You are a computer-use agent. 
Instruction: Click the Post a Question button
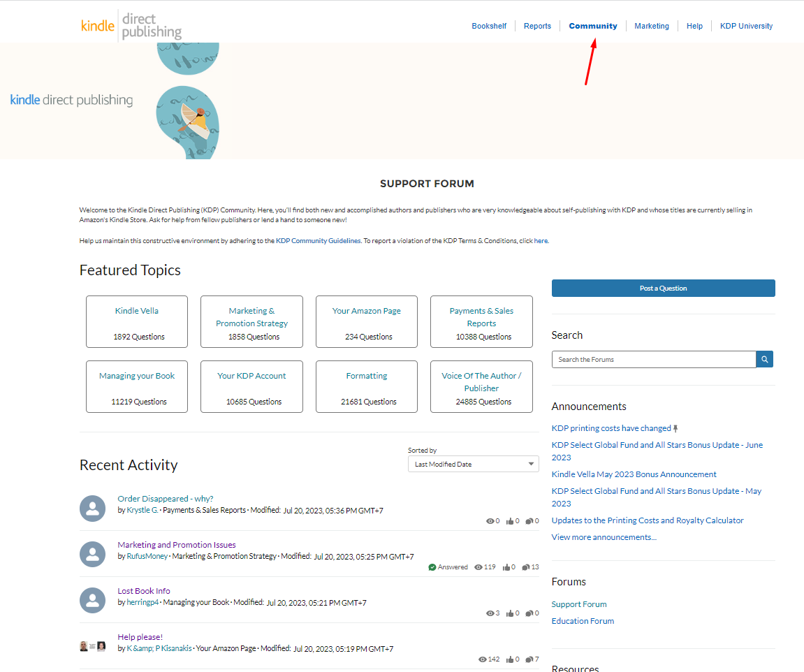point(663,288)
